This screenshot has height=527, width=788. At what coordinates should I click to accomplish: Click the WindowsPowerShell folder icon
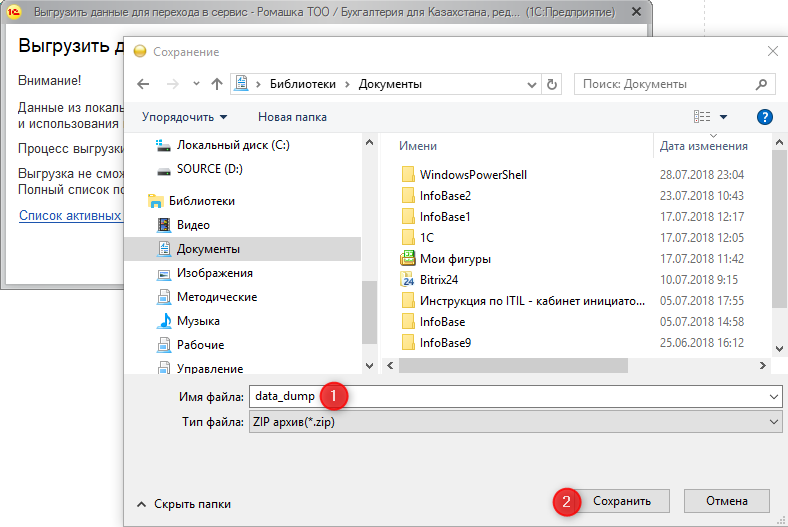pos(408,174)
